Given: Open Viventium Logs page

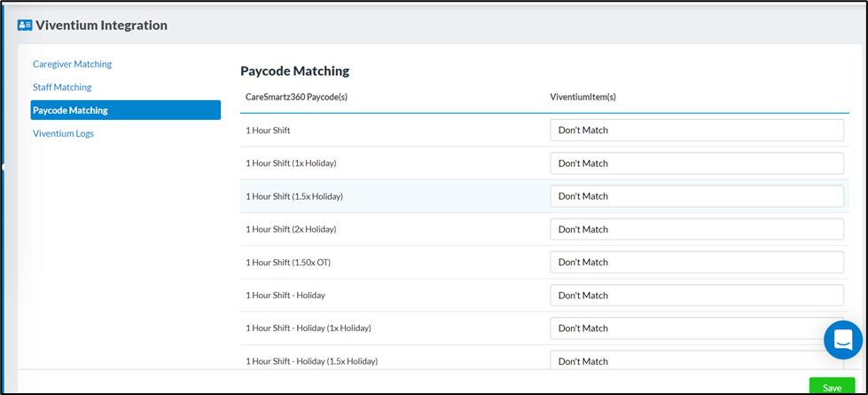Looking at the screenshot, I should pos(63,133).
